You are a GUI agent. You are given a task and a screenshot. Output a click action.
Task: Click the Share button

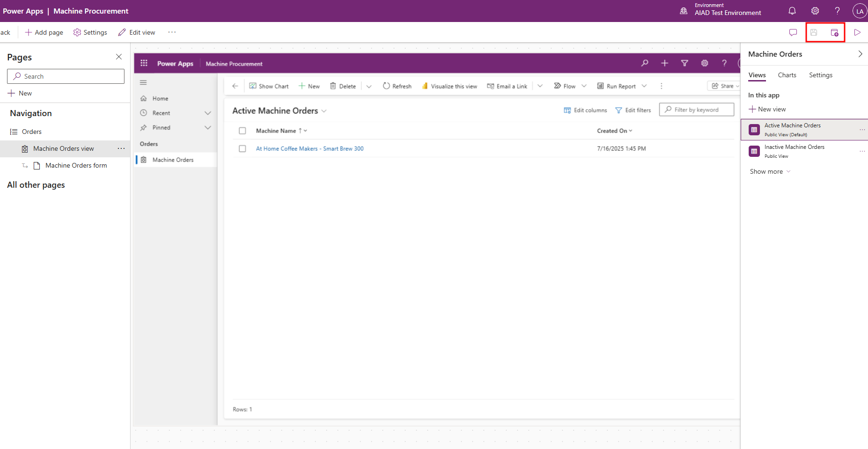pos(723,86)
